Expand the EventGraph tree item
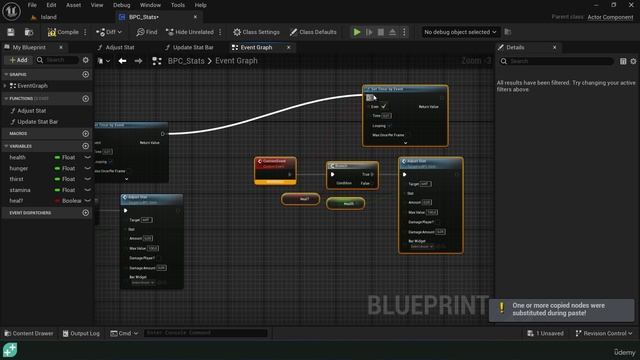 click(5, 86)
